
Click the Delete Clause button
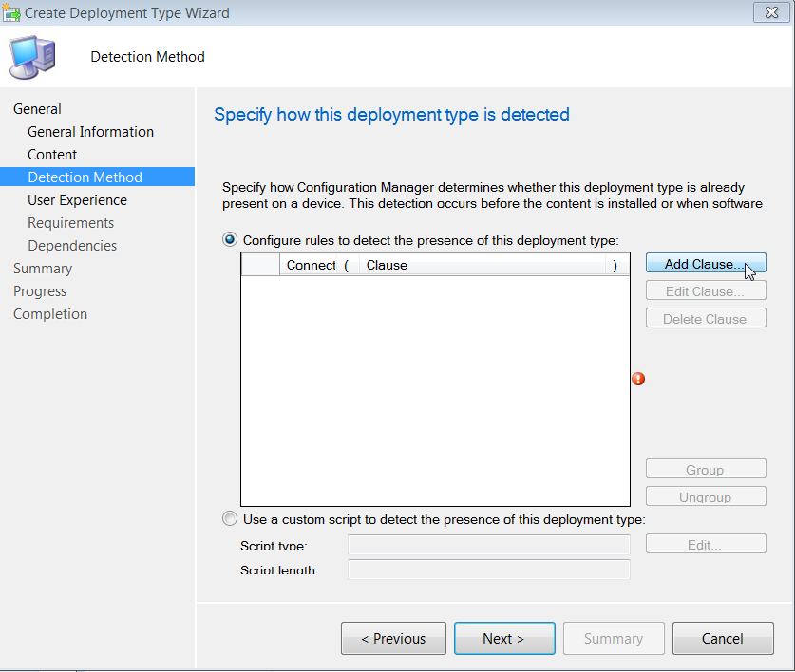(706, 317)
